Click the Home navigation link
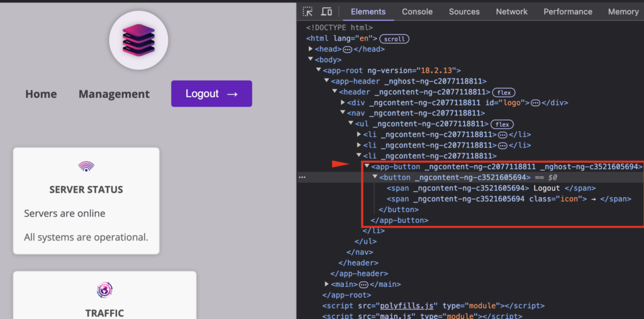Viewport: 644px width, 319px height. [x=41, y=94]
